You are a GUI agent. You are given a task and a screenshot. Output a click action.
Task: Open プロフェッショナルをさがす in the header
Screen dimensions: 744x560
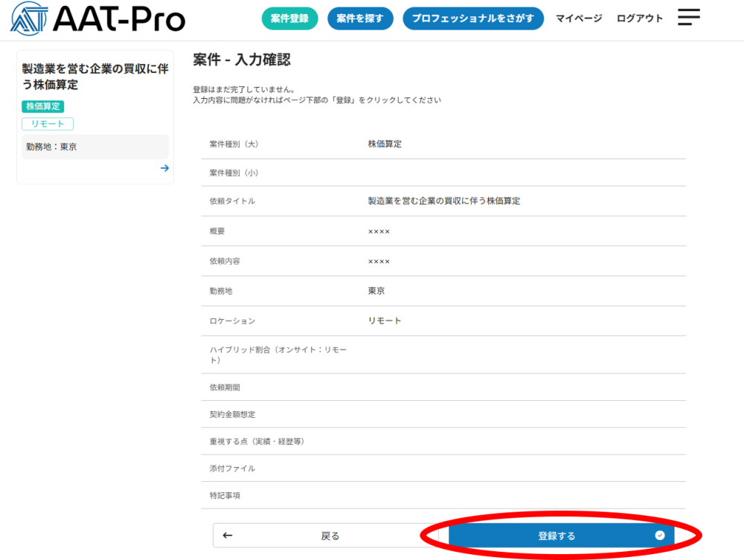coord(472,19)
